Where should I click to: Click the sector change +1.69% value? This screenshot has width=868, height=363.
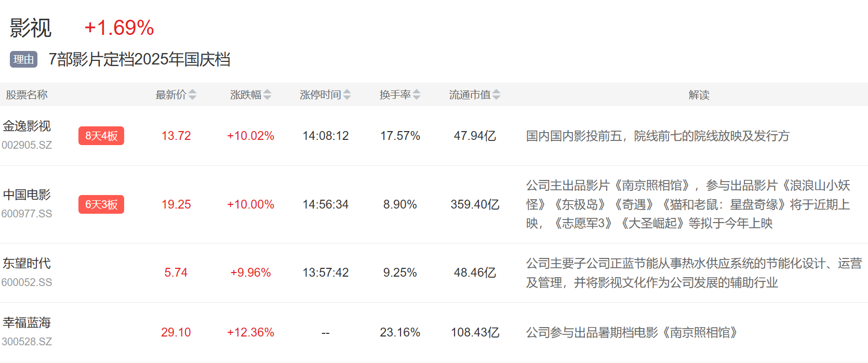(119, 28)
